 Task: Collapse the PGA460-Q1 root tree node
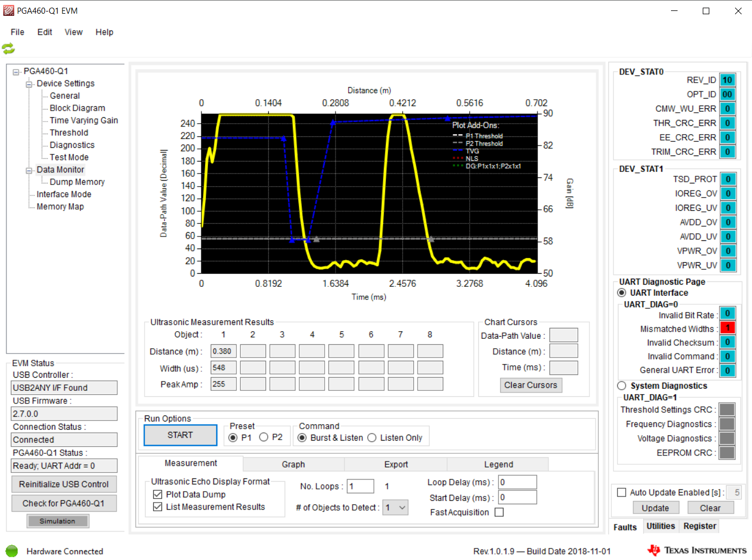coord(16,72)
